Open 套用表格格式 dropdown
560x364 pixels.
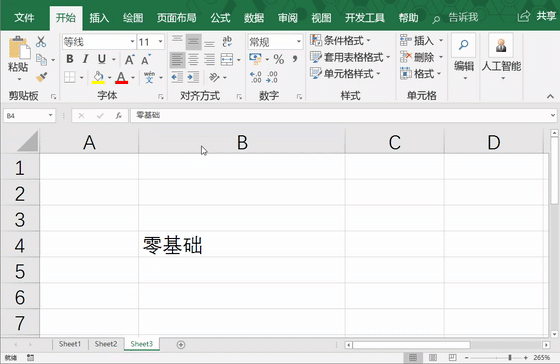[x=350, y=57]
